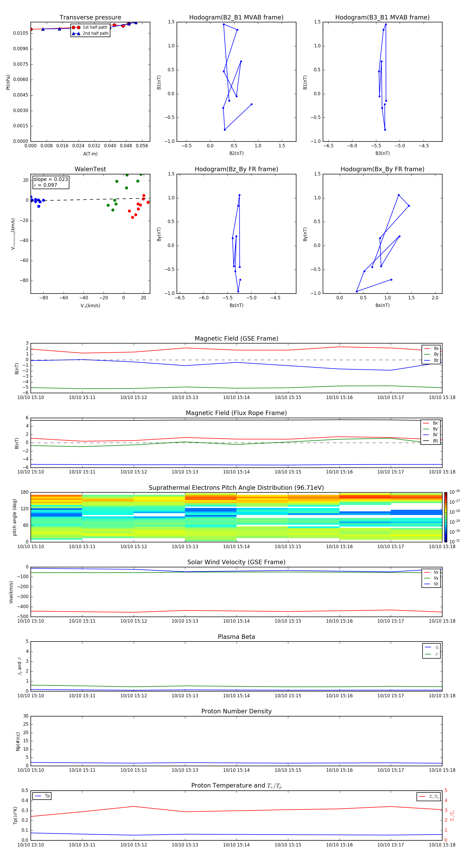Click the 'Plasma Beta' plot title

click(236, 637)
